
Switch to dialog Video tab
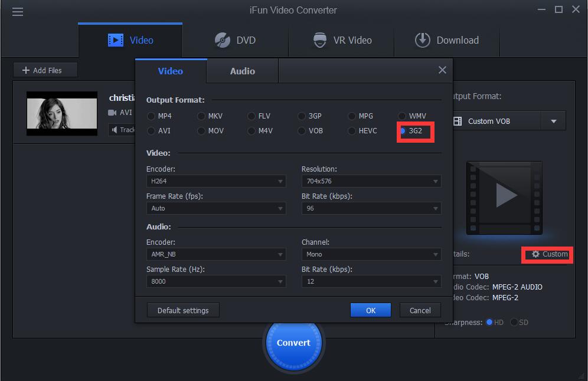pos(171,71)
